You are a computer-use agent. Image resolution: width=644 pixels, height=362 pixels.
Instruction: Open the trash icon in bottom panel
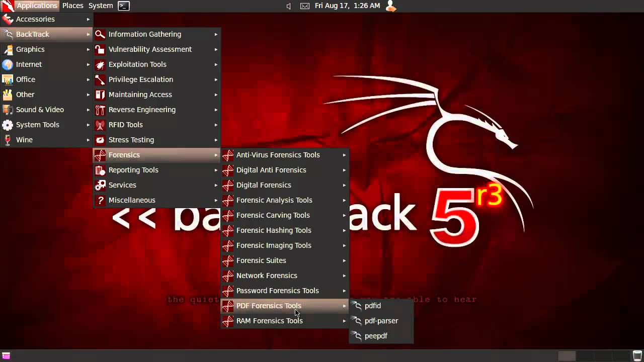(x=637, y=356)
